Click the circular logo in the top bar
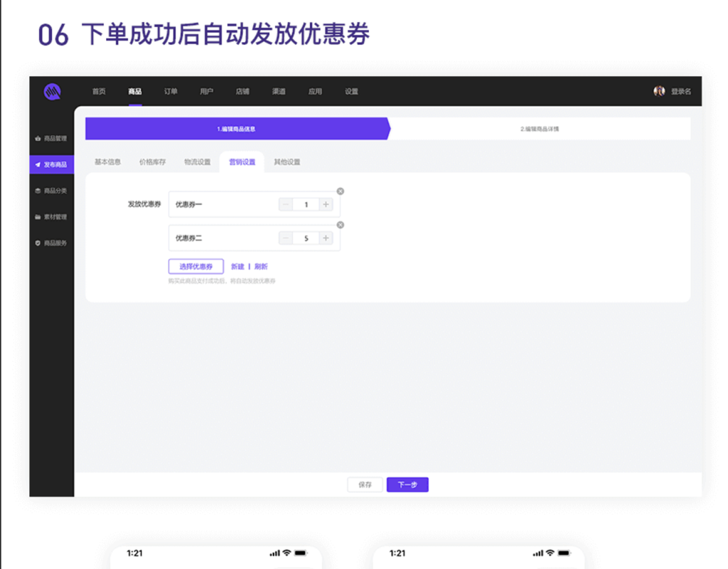728x569 pixels. click(x=51, y=92)
